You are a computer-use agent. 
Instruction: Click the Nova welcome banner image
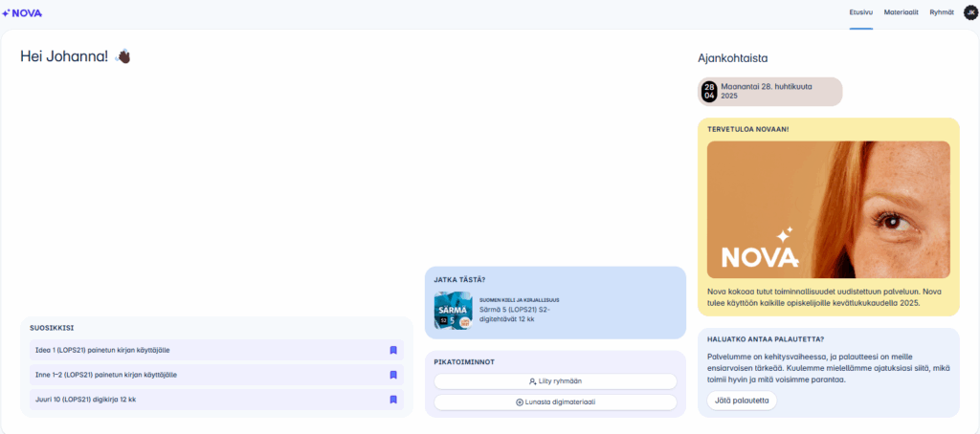pos(828,209)
